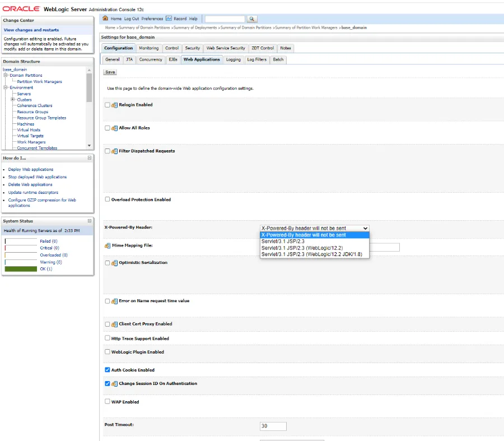The image size is (504, 441).
Task: Choose Servlet/3.1 JSP/2.3 (WebLogic/12.2) option
Action: pyautogui.click(x=314, y=248)
